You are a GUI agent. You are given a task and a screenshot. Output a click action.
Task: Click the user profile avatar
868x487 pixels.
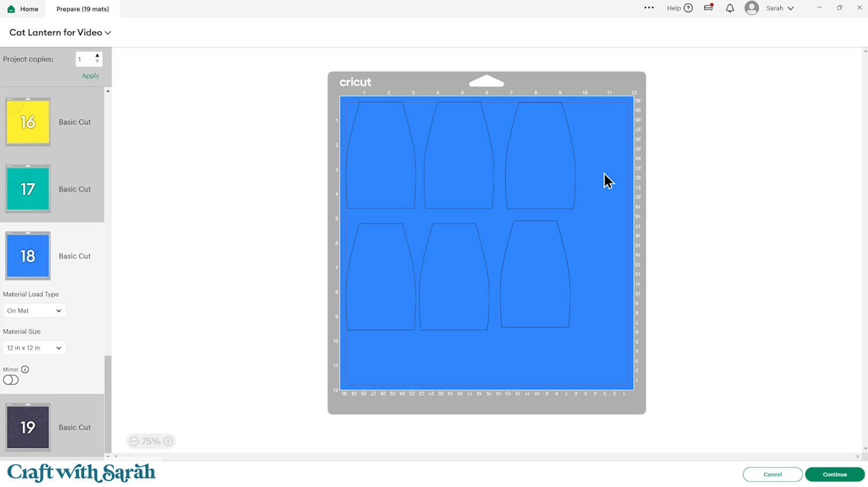(x=752, y=8)
